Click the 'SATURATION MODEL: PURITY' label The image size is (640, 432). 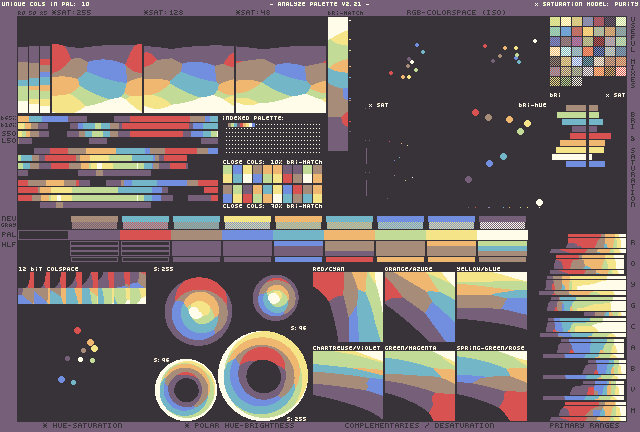[590, 4]
